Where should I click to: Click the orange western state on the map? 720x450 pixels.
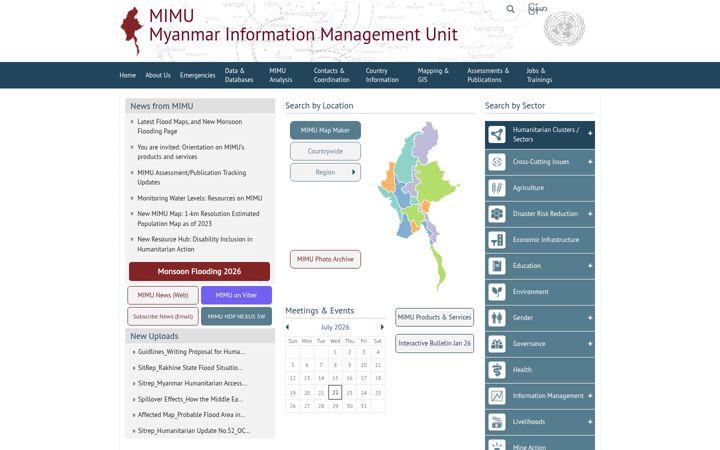coord(388,178)
